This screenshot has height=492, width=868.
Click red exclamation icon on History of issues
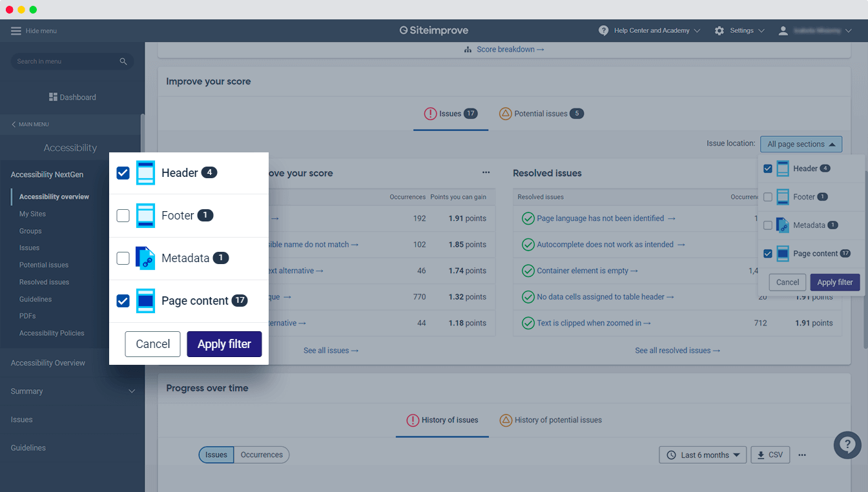point(413,420)
